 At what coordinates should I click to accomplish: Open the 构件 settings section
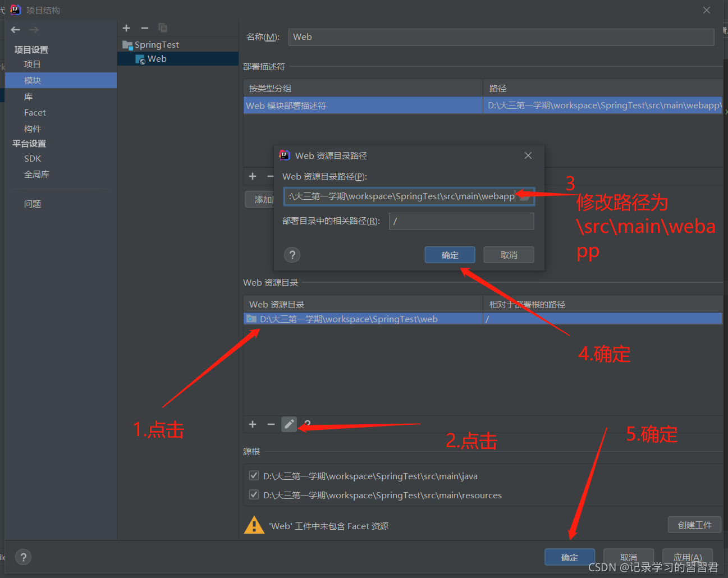33,129
